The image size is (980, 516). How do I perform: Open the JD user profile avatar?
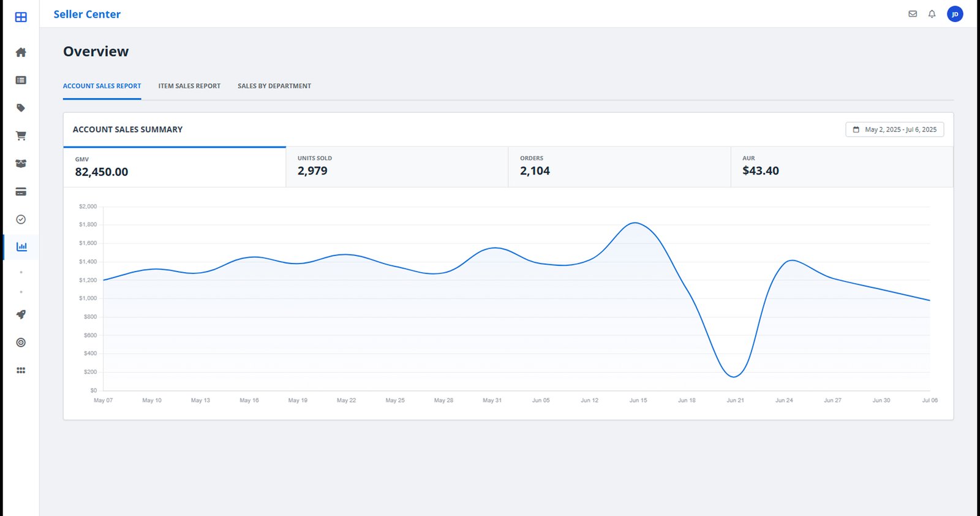954,14
